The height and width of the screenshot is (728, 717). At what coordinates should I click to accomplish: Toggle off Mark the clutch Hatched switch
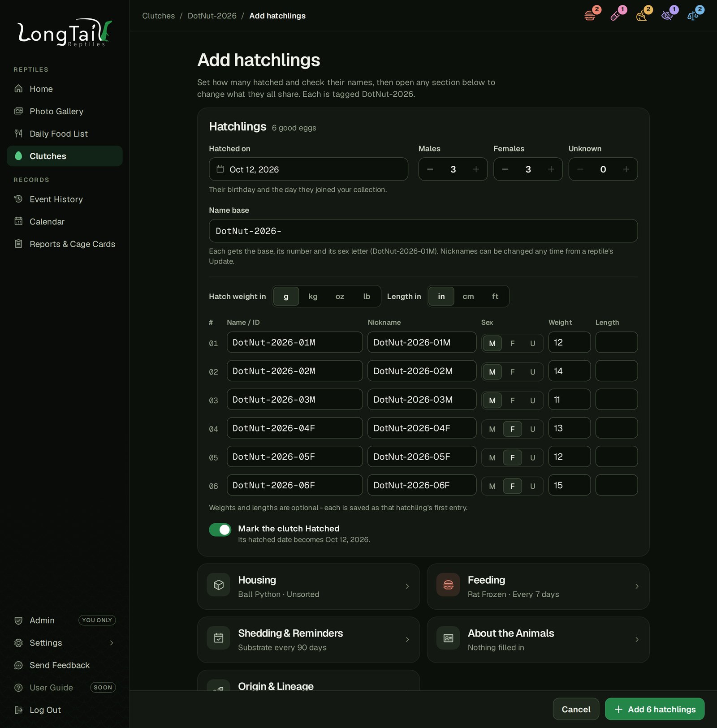pos(220,530)
